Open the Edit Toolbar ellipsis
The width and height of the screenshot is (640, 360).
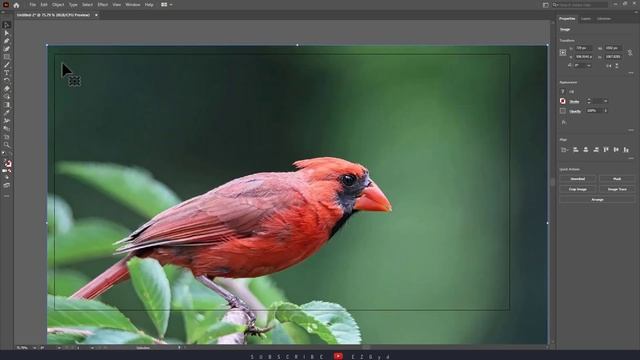click(x=7, y=196)
